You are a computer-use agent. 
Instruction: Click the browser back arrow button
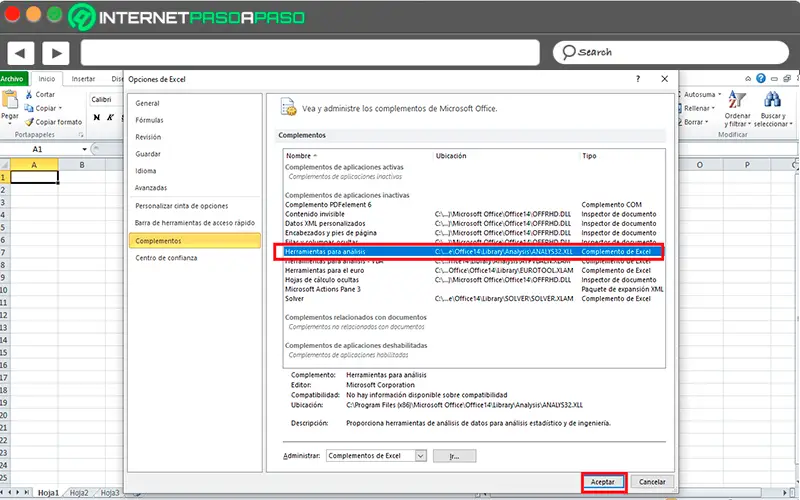point(20,53)
